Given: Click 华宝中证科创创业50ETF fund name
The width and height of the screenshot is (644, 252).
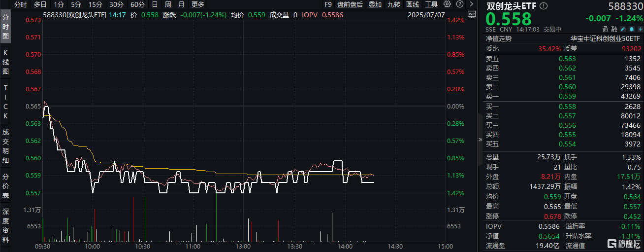Looking at the screenshot, I should 606,38.
